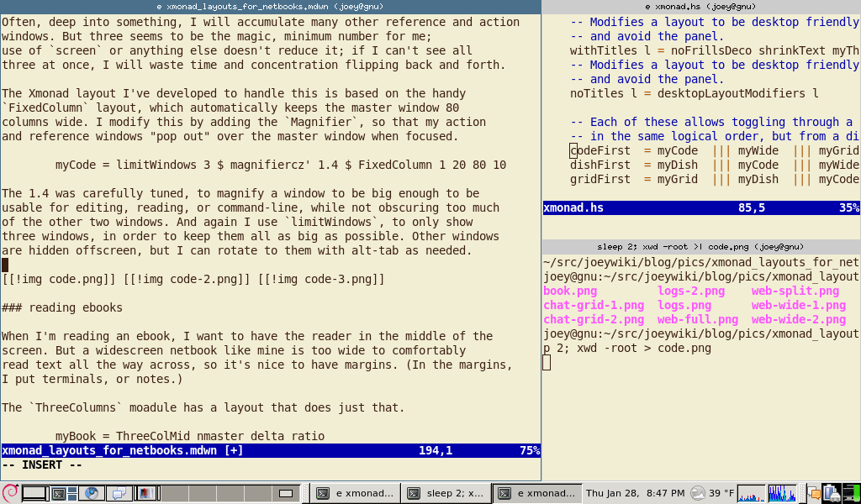861x504 pixels.
Task: Focus the xmonad_layouts_for_netbooks.mdwn title bar
Action: (x=271, y=7)
